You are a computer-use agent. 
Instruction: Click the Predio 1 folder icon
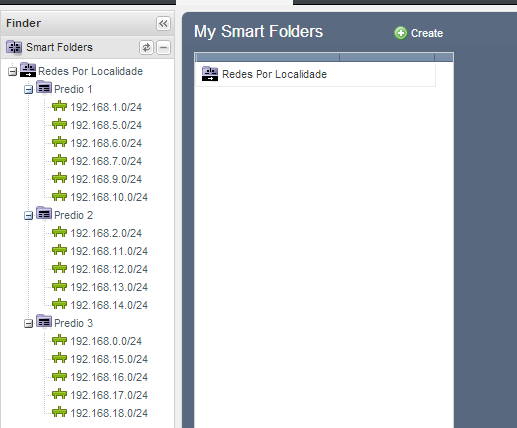click(x=44, y=88)
